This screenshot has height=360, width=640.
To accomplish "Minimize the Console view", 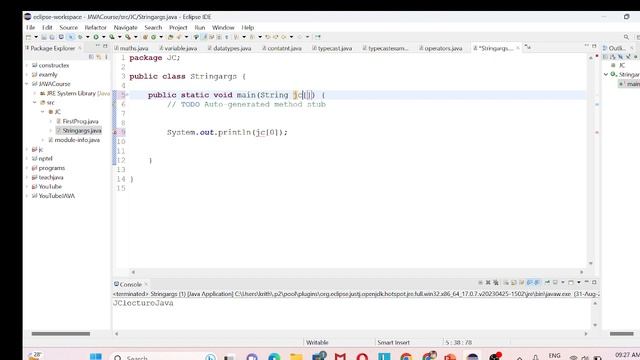I will [587, 282].
